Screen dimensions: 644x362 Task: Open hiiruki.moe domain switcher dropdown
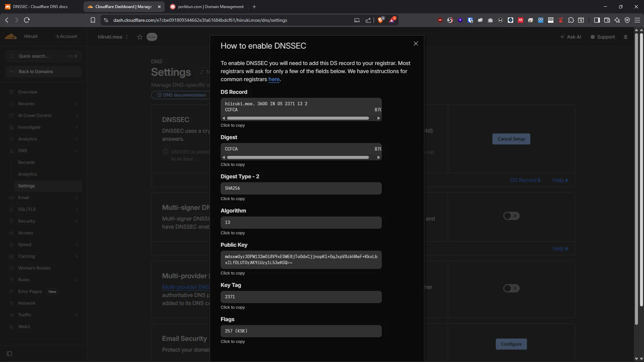[x=113, y=37]
